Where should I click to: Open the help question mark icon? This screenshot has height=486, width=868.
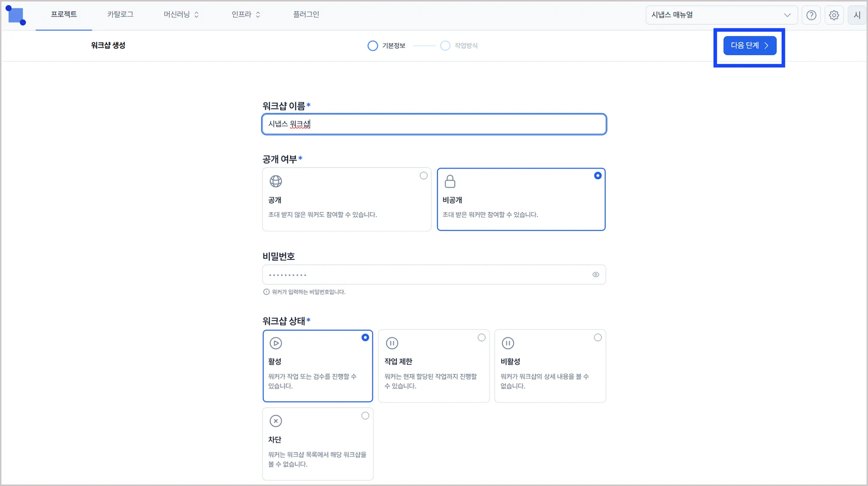click(x=811, y=15)
